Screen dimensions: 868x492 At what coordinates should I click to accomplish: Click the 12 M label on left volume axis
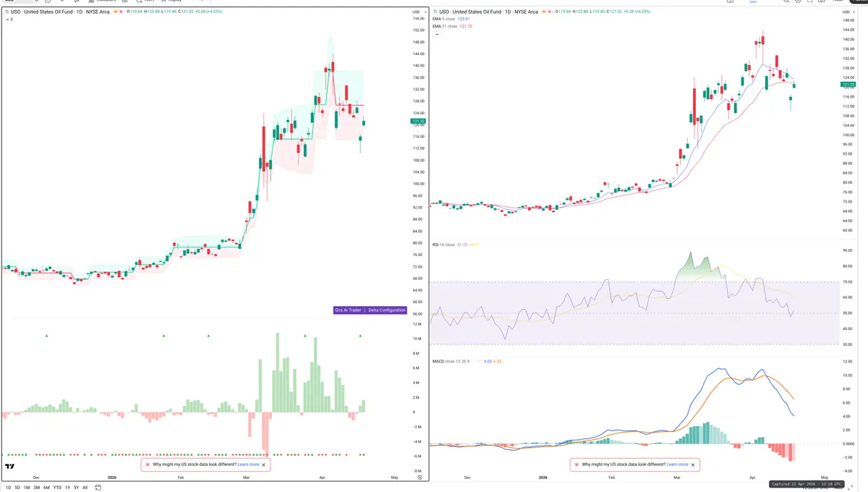pos(417,324)
